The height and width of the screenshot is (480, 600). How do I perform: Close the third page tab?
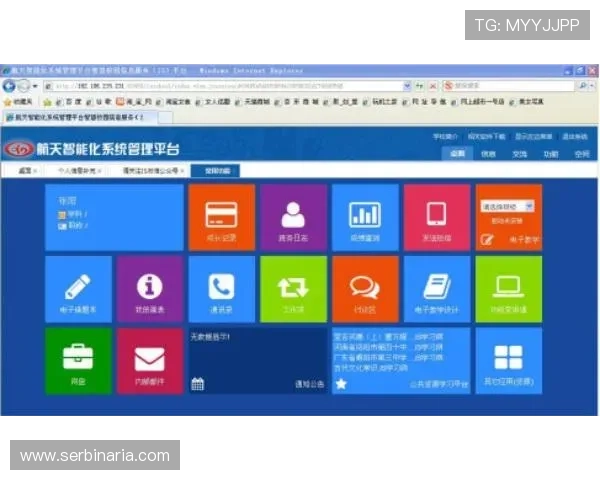(183, 171)
